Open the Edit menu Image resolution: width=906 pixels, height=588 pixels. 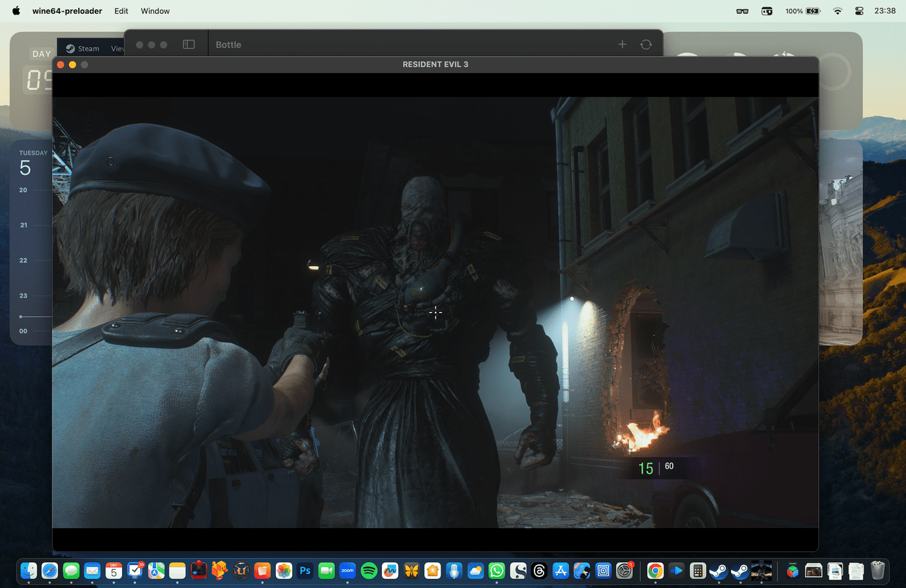coord(121,11)
